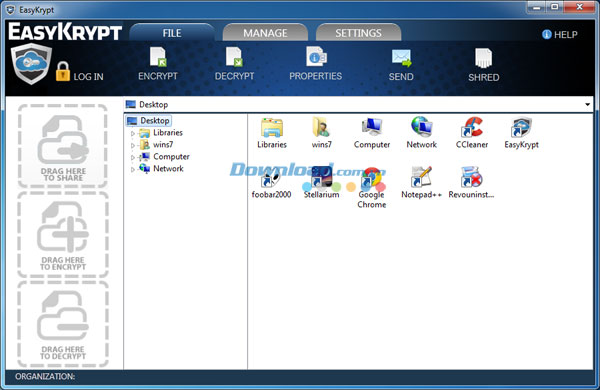Select Network in the folder tree
Image resolution: width=600 pixels, height=390 pixels.
[x=161, y=168]
